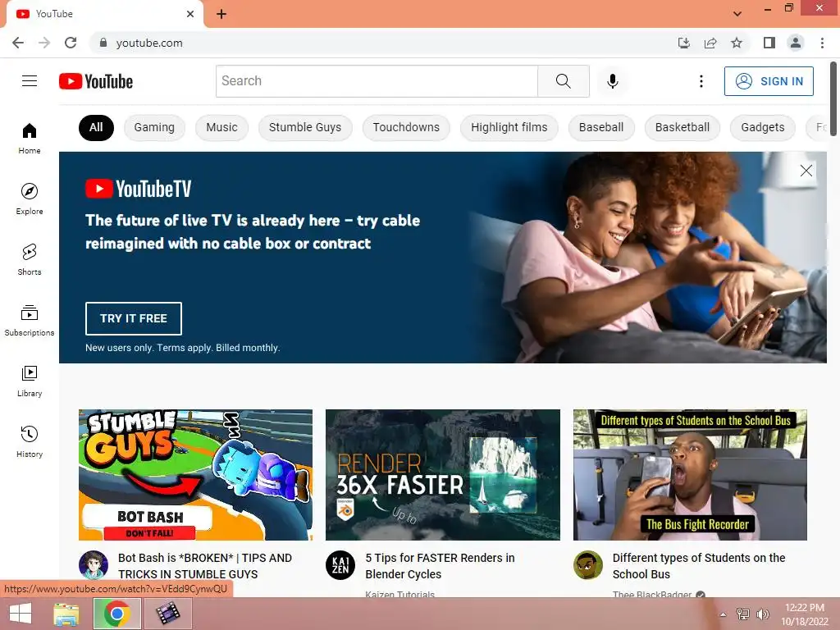
Task: Open Thee BlackBadger channel avatar
Action: click(587, 565)
